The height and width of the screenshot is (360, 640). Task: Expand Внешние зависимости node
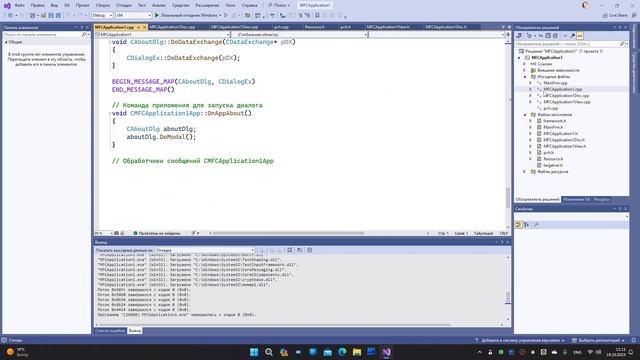[x=525, y=70]
